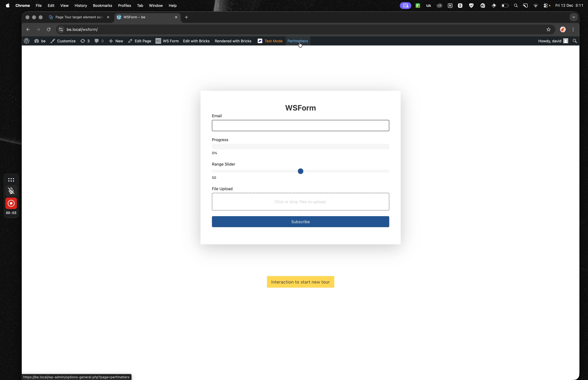Submit the form with Subscribe
Image resolution: width=588 pixels, height=380 pixels.
coord(300,222)
